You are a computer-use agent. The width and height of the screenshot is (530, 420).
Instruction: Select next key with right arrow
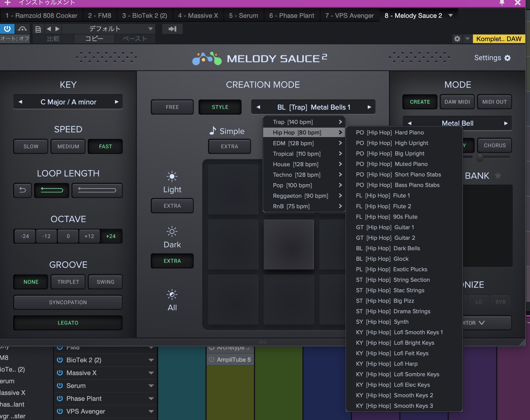click(117, 102)
